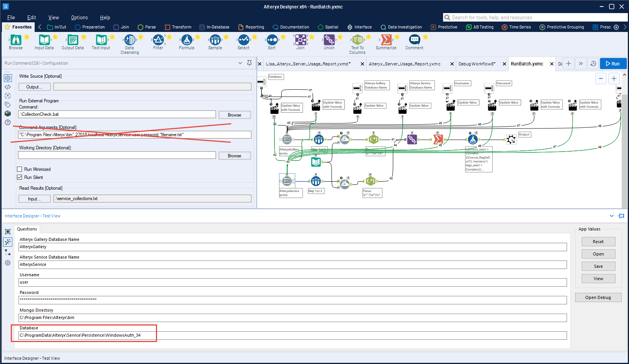Switch to Alteryx_Server_Usage_Report.yxmc tab

pos(405,64)
